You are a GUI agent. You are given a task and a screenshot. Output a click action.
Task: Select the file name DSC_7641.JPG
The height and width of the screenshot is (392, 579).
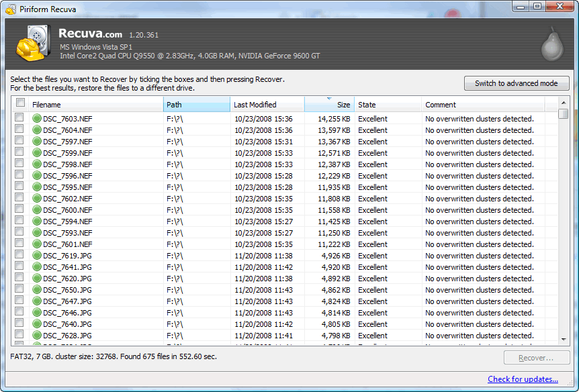point(67,267)
